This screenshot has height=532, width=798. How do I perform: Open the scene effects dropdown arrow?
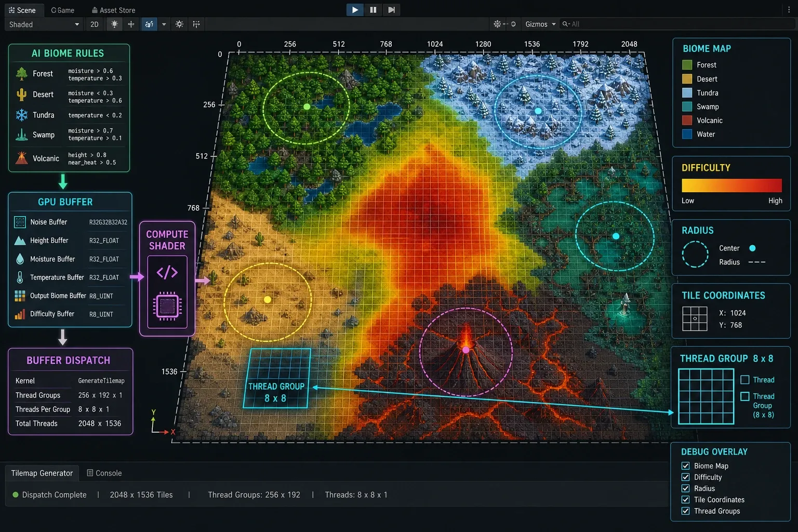tap(164, 24)
